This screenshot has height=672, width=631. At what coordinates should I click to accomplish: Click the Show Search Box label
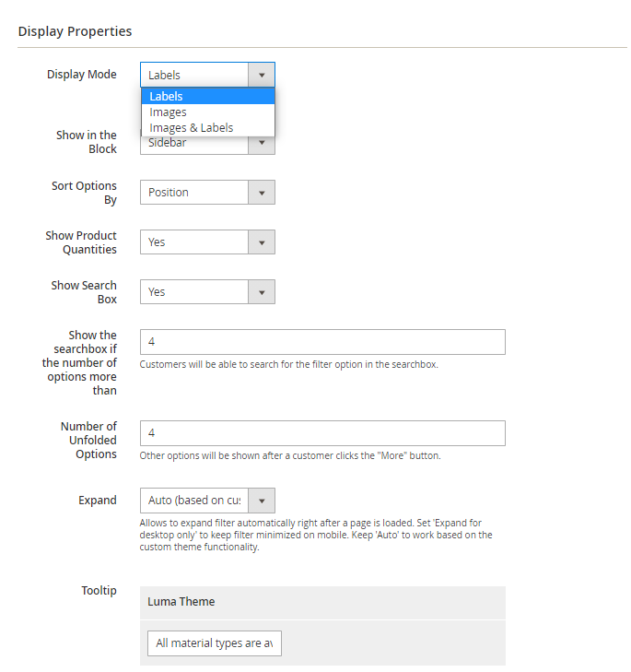click(84, 292)
